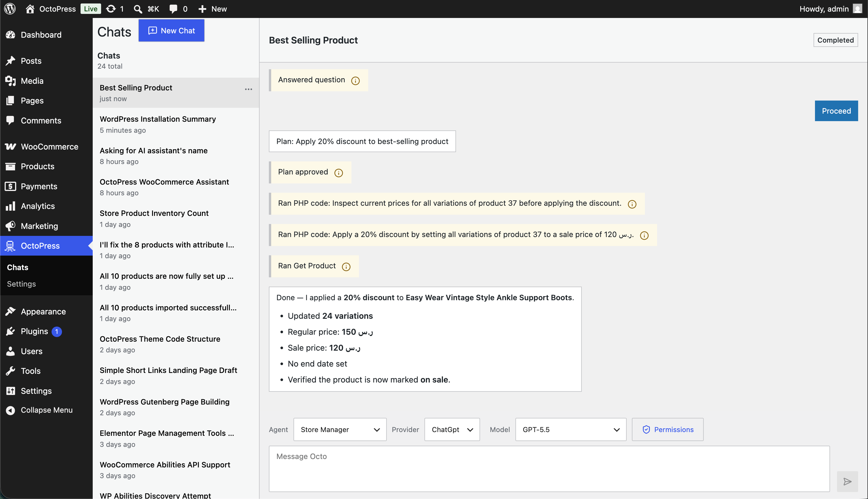Click the Plugins update count badge
The image size is (868, 499).
pyautogui.click(x=56, y=332)
